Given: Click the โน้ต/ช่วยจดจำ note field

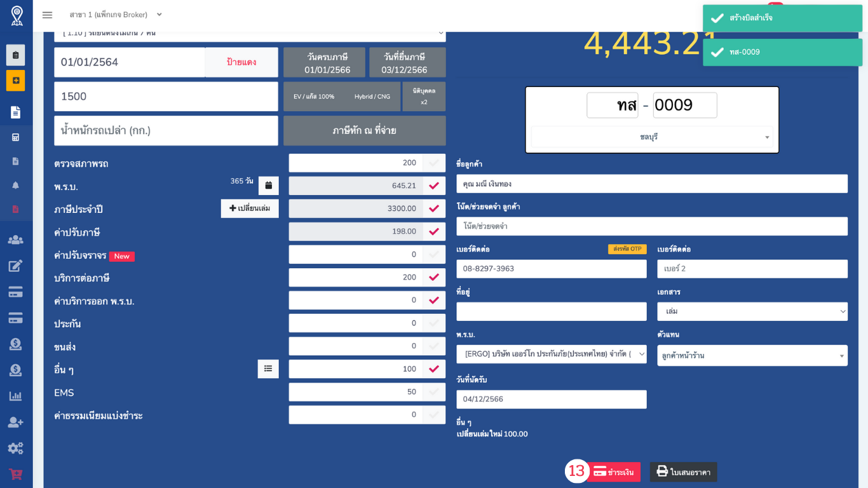Looking at the screenshot, I should [x=652, y=226].
